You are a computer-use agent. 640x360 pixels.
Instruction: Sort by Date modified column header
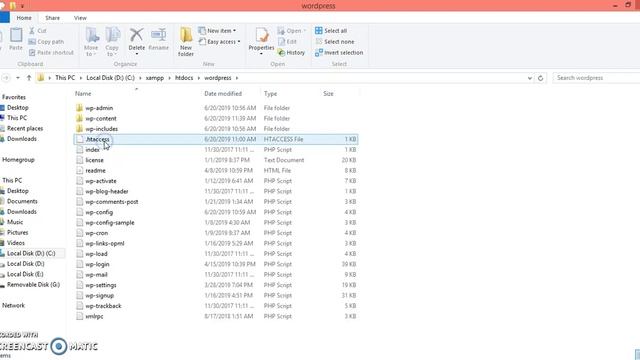pyautogui.click(x=223, y=93)
